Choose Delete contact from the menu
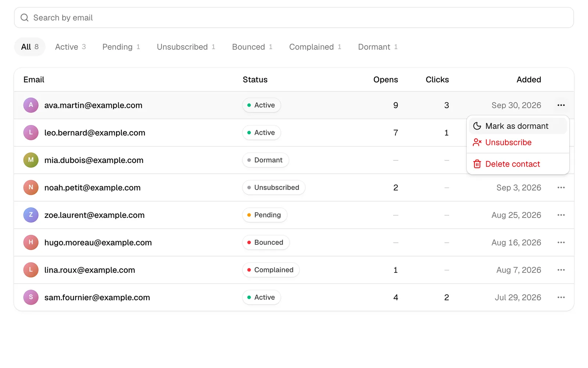 [x=518, y=164]
